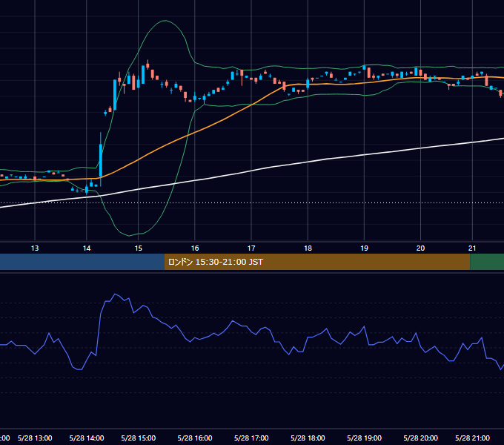Image resolution: width=504 pixels, height=445 pixels.
Task: Click the tall blue breakout candle after 14:00
Action: [x=101, y=159]
